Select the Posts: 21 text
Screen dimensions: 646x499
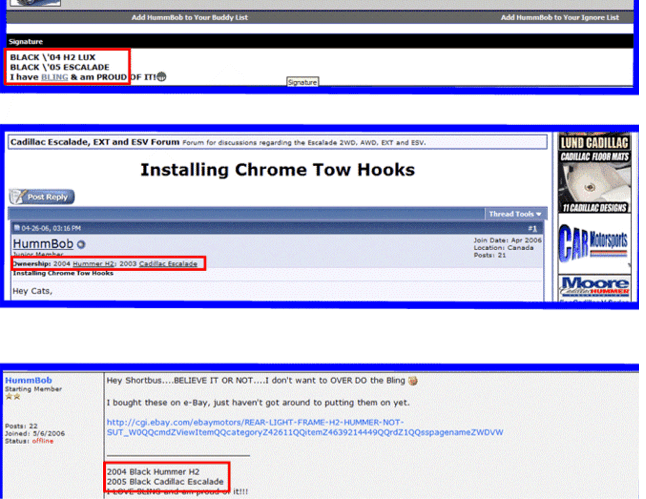coord(489,255)
